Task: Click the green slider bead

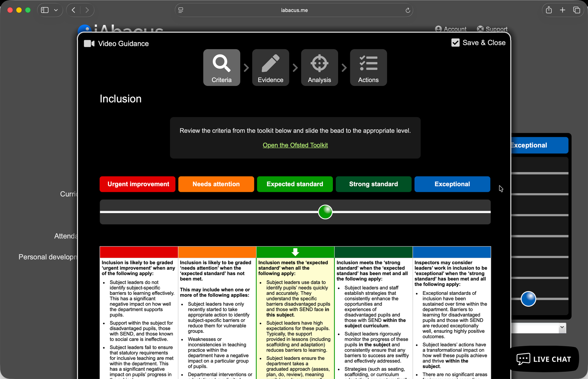Action: pyautogui.click(x=325, y=212)
